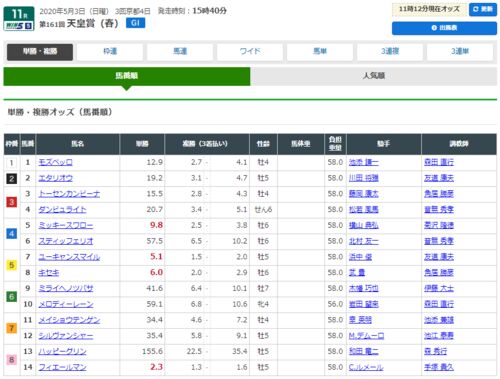This screenshot has height=379, width=500.
Task: Click the 11R WIN5 race badge icon
Action: 19,19
